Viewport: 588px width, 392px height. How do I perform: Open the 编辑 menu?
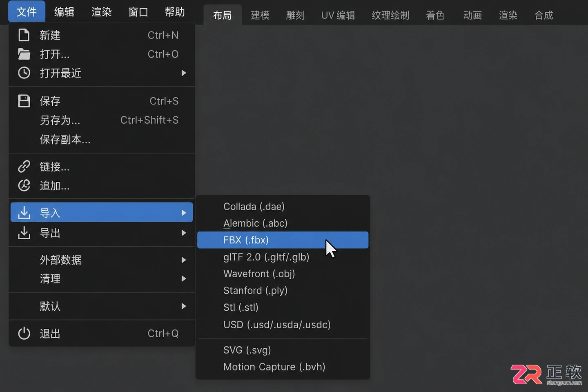[65, 12]
